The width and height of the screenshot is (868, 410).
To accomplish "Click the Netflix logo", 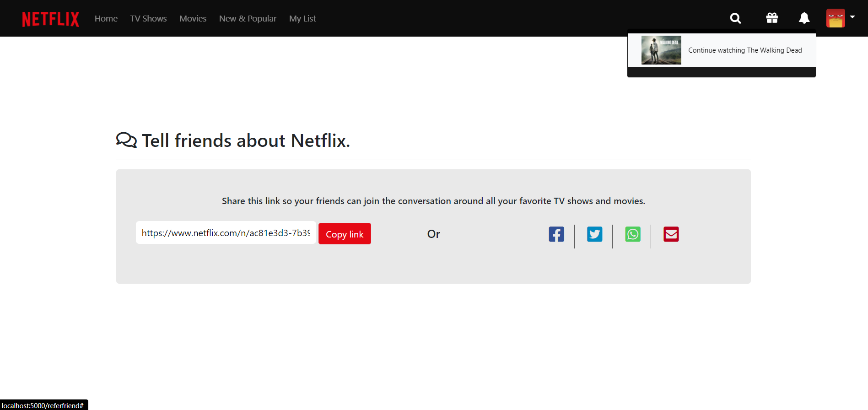I will click(x=51, y=19).
